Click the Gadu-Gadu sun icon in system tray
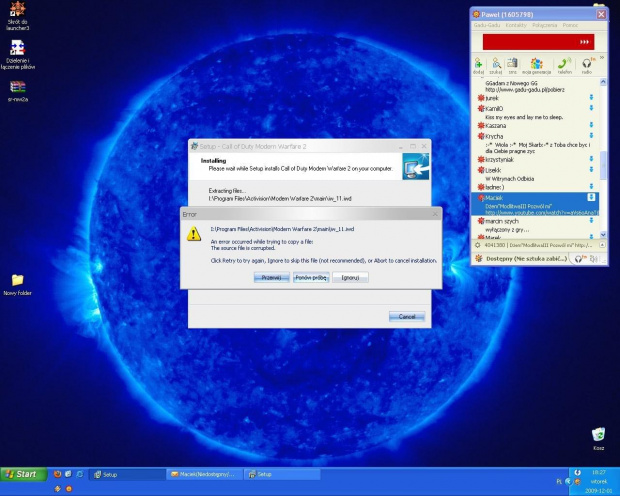 tap(577, 481)
